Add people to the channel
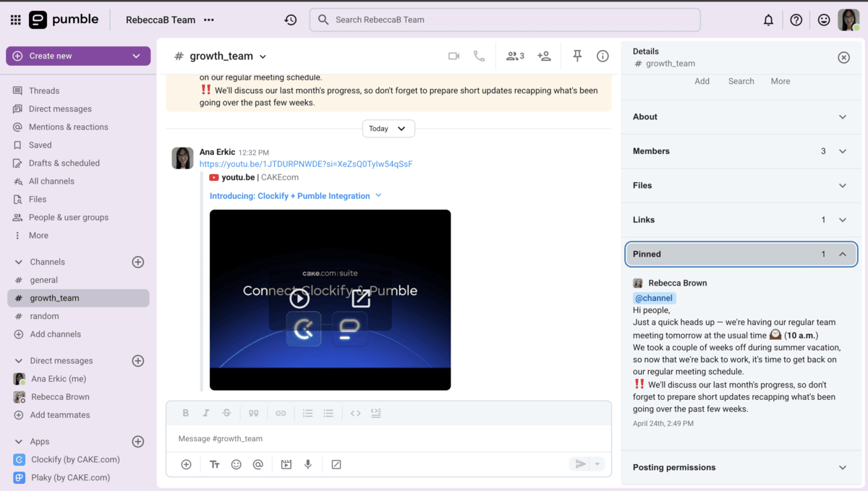The image size is (868, 491). pos(544,55)
